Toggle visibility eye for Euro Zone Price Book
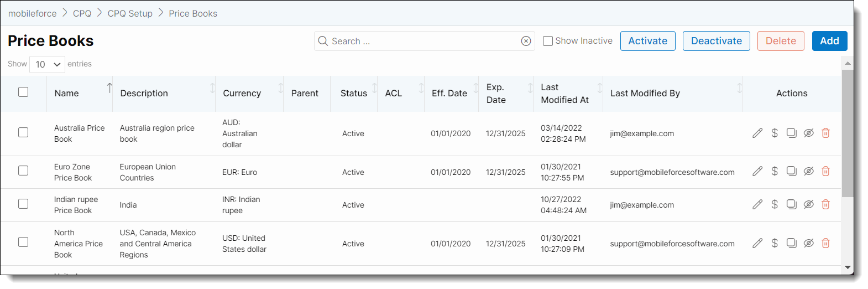 808,171
